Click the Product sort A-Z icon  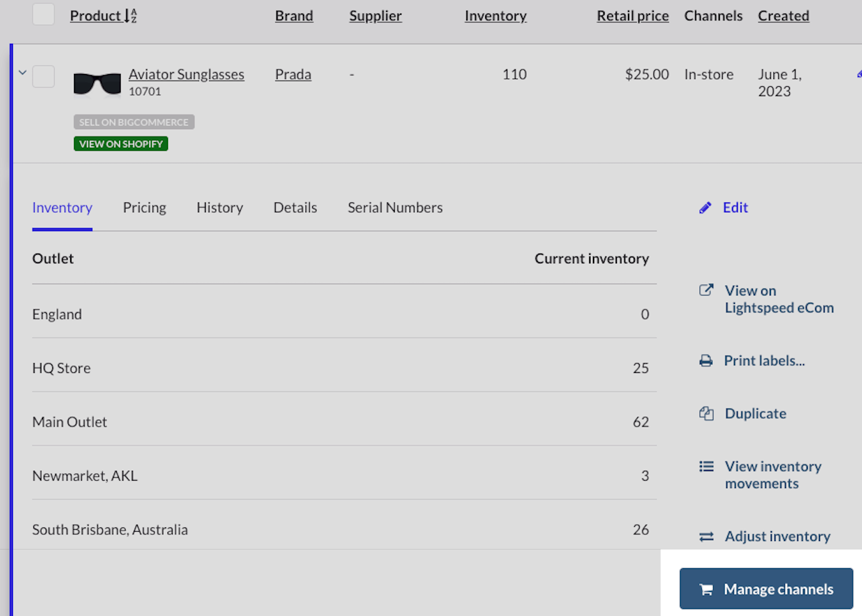click(131, 16)
